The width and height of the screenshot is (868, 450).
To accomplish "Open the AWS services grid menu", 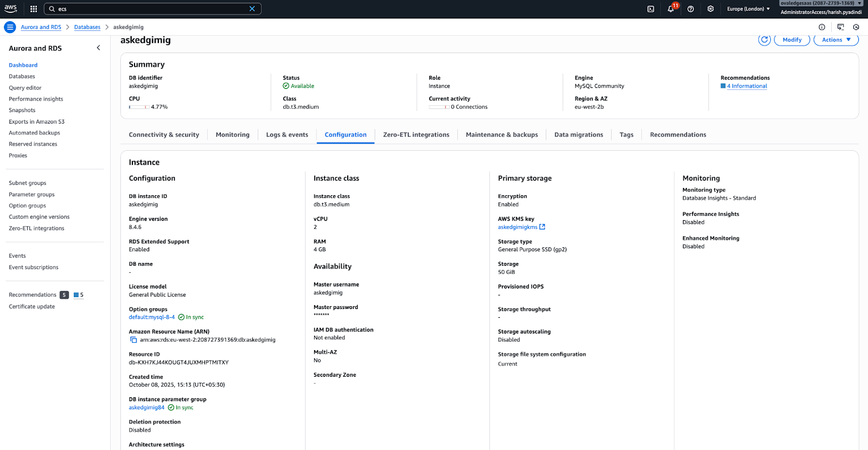I will coord(34,9).
